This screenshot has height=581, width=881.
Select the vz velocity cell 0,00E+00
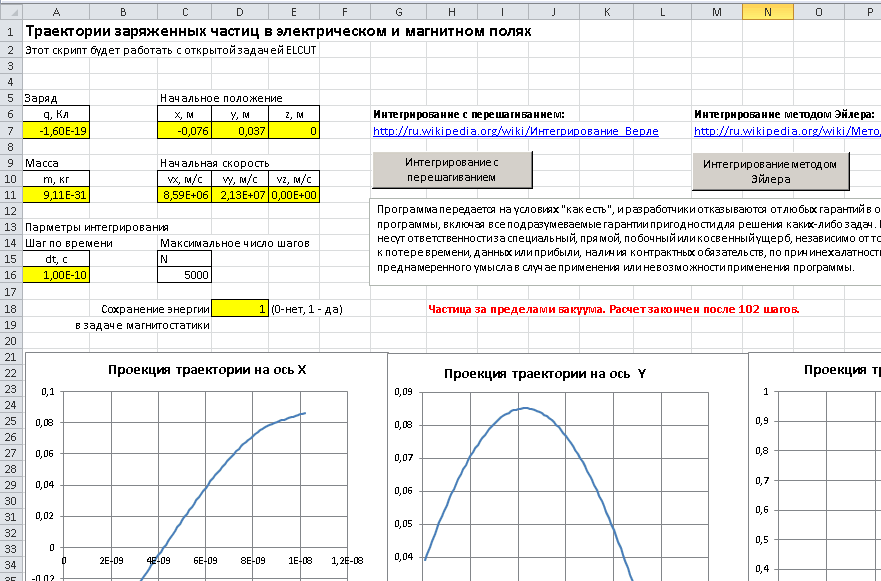click(294, 195)
